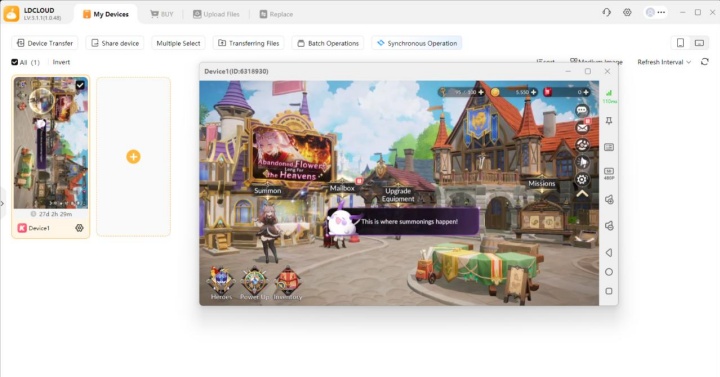Open in-game settings gear icon

582,180
